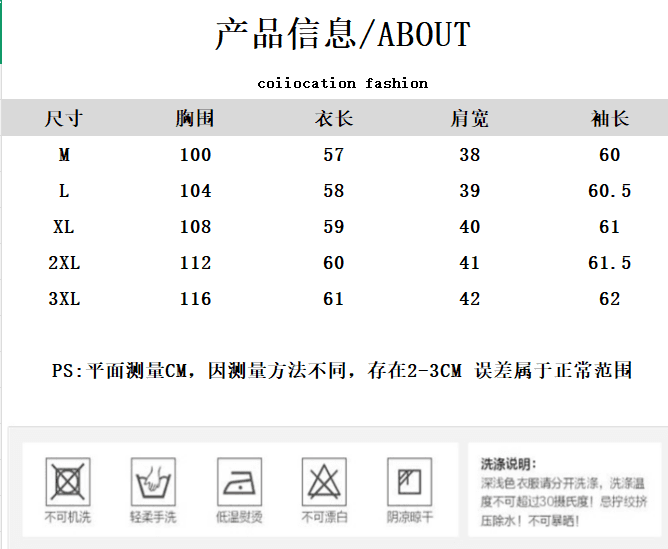
Task: Select the 不可漂白 label text
Action: click(324, 517)
